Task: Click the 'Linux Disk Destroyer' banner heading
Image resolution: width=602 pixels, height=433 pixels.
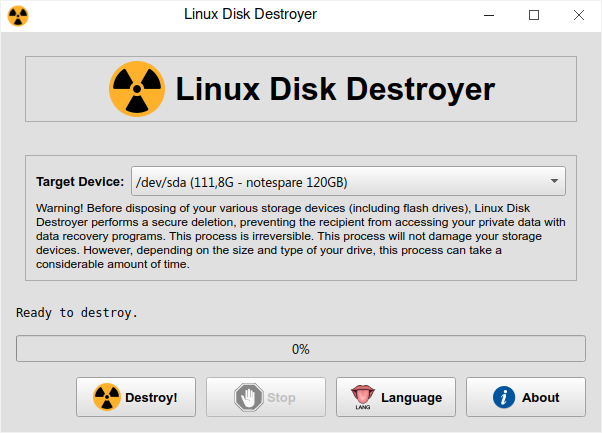Action: [335, 89]
